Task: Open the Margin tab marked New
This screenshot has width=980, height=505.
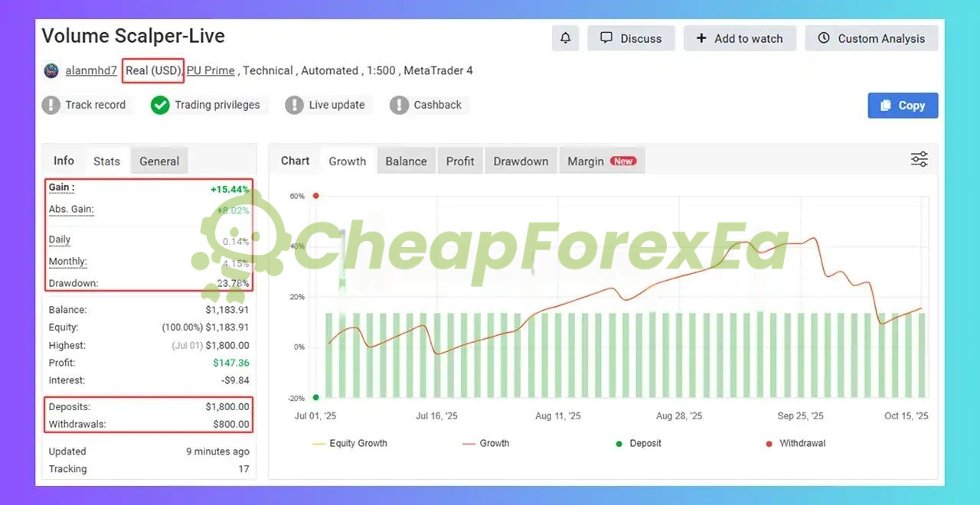Action: pos(602,161)
